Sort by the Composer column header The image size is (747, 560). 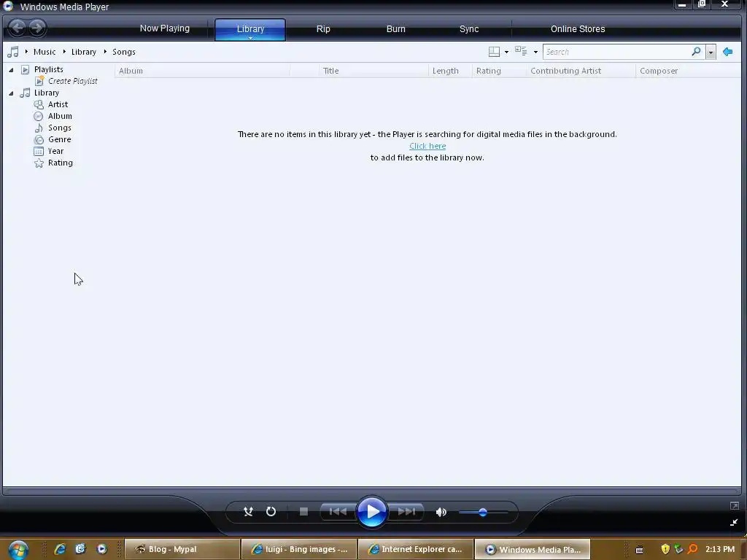[x=688, y=71]
